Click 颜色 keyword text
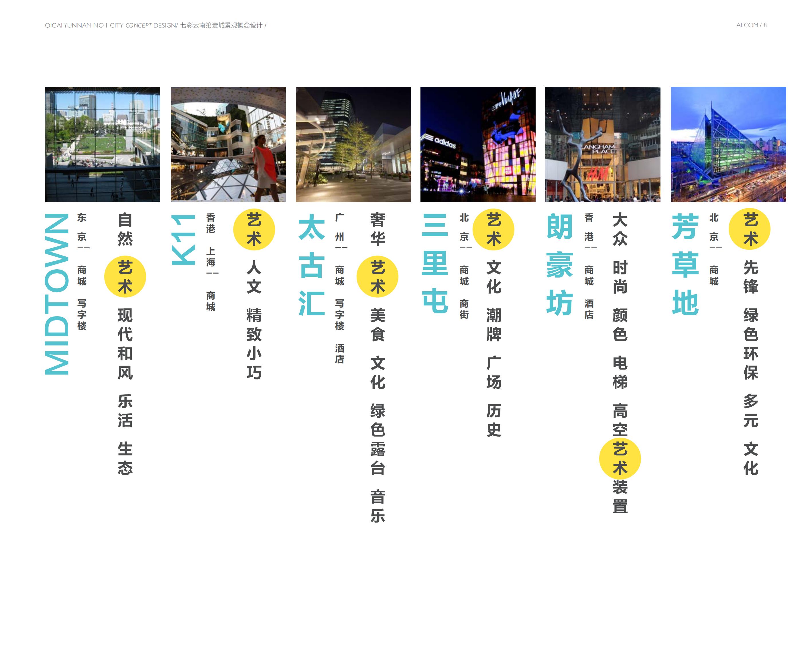 tap(620, 325)
